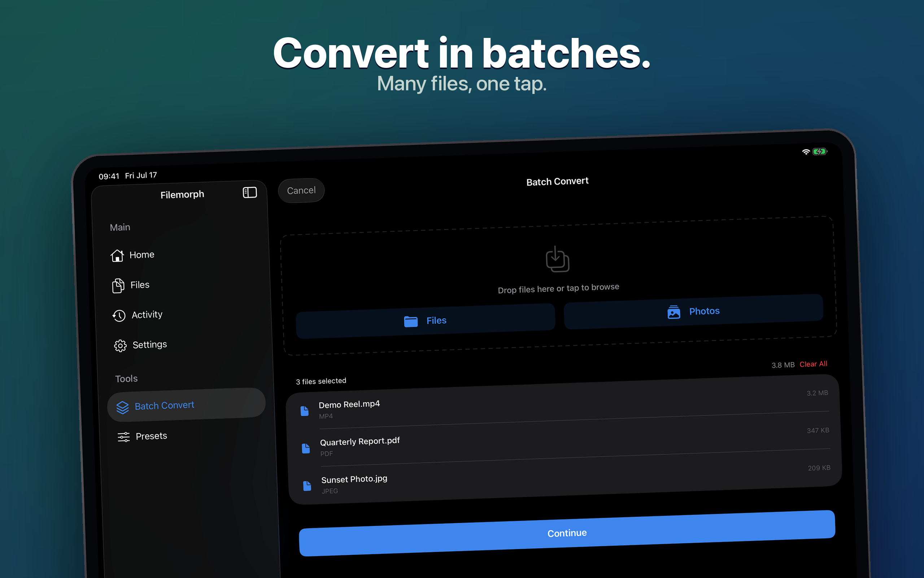Click the Settings gear icon
The image size is (924, 578).
[x=120, y=346]
